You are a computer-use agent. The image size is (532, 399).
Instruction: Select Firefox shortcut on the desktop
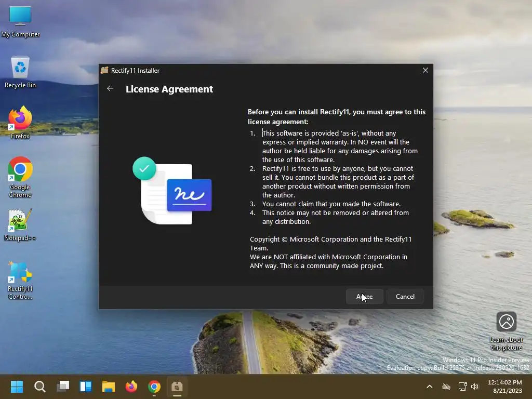pyautogui.click(x=20, y=123)
